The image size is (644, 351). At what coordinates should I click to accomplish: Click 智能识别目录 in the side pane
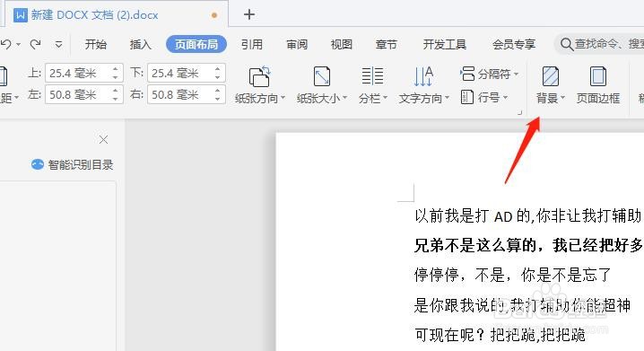click(73, 165)
